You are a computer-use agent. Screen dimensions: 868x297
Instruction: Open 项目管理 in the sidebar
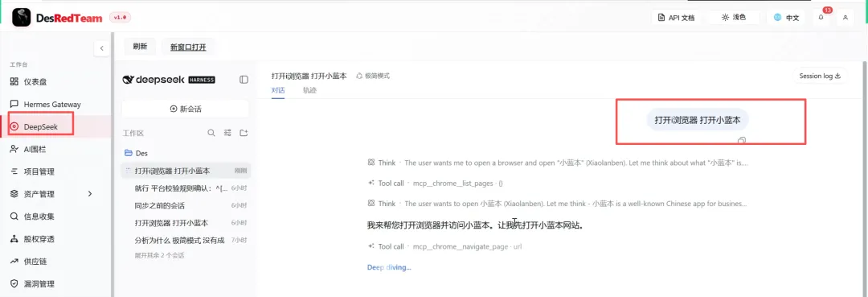click(55, 171)
